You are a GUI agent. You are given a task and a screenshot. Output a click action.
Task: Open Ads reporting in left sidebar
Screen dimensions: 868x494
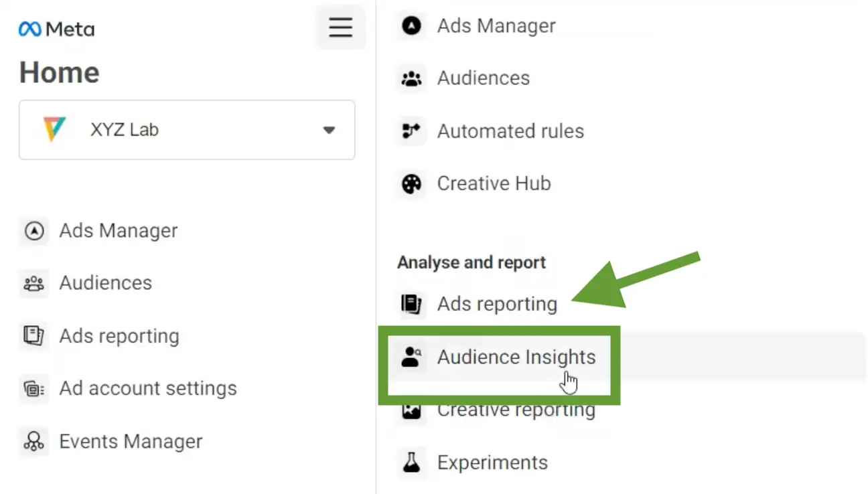(119, 336)
